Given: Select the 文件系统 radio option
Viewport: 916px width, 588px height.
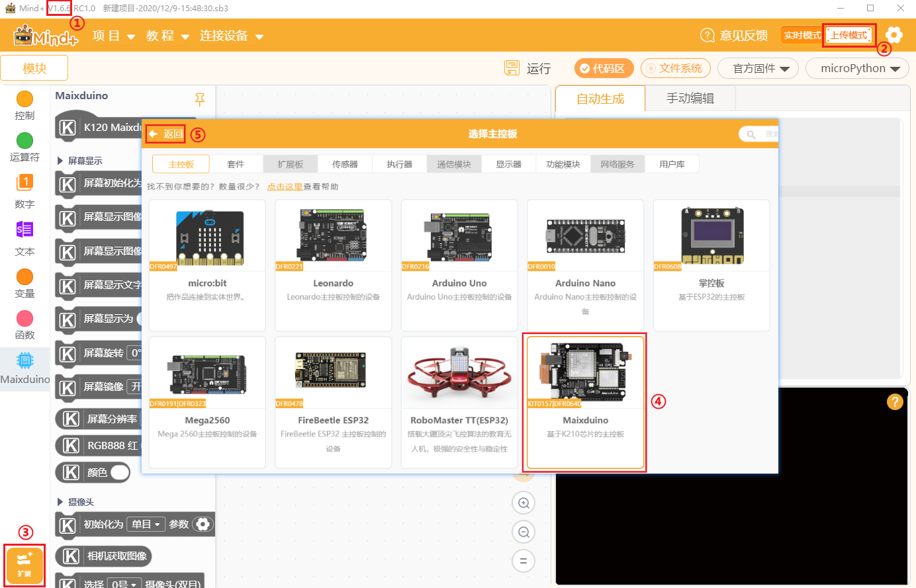Looking at the screenshot, I should [675, 68].
